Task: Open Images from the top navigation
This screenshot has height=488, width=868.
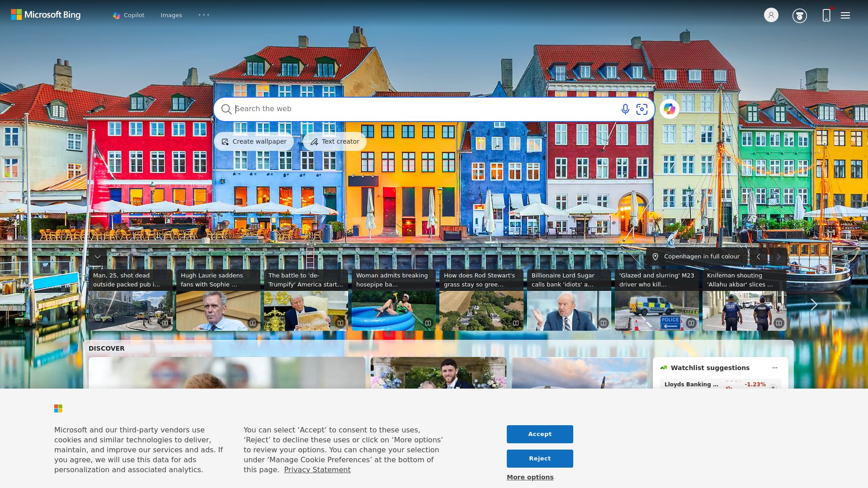Action: 171,15
